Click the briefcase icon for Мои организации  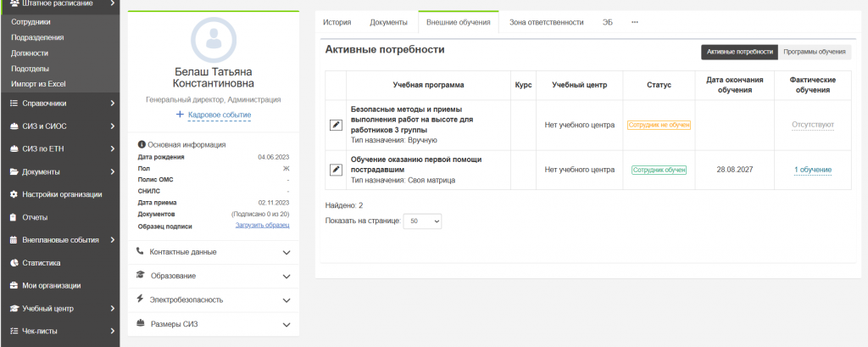coord(14,285)
